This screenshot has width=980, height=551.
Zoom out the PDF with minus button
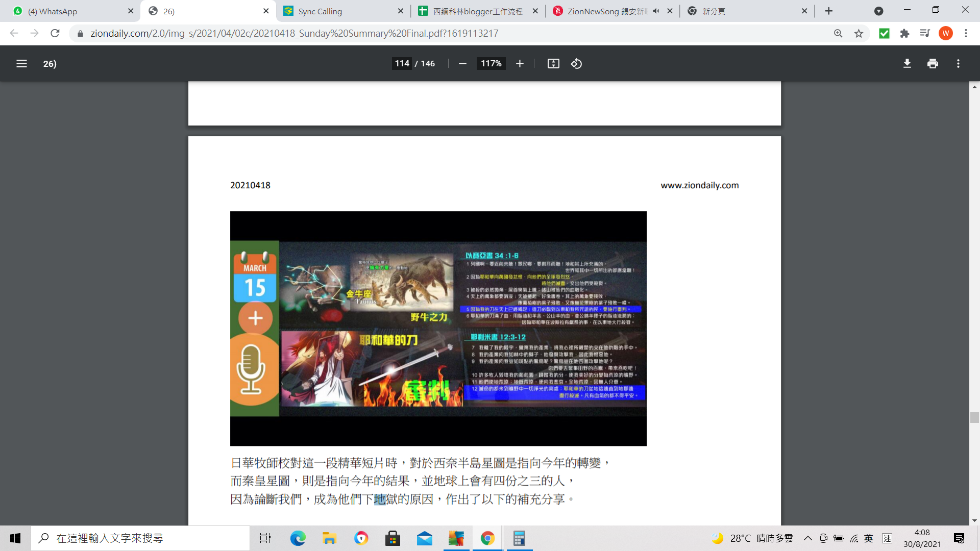(x=462, y=64)
